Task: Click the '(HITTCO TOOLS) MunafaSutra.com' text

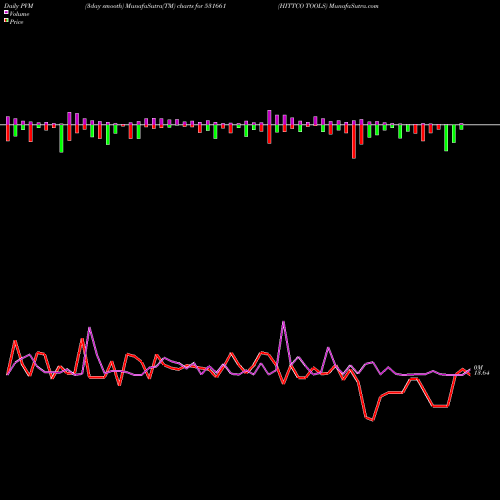Action: [328, 6]
